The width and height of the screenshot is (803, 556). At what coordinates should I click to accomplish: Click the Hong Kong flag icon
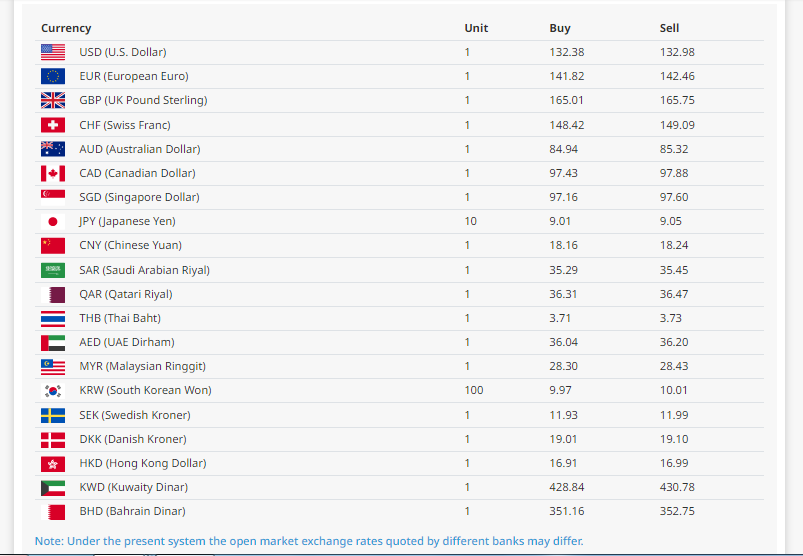pos(53,463)
